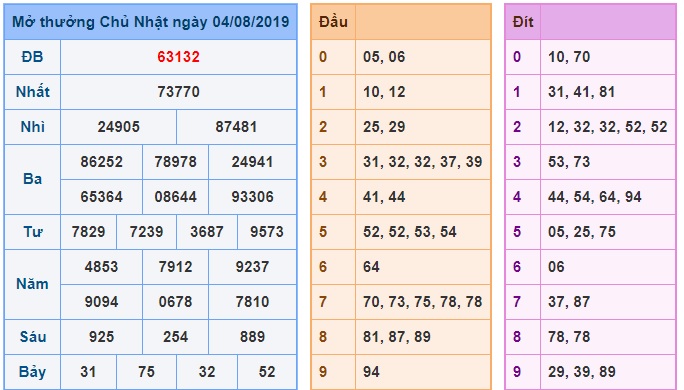Select Đít values '05, 25, 75'

582,232
